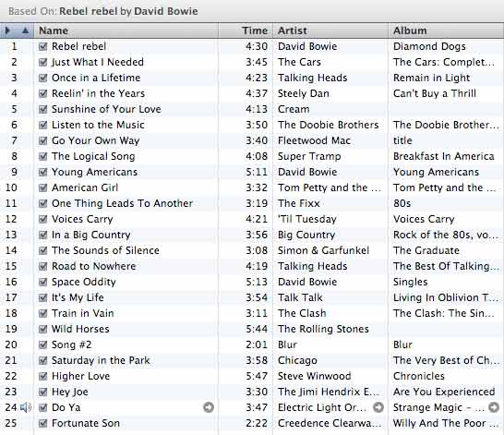Viewport: 504px width, 435px height.
Task: Click the play triangle in the header corner
Action: pos(7,30)
